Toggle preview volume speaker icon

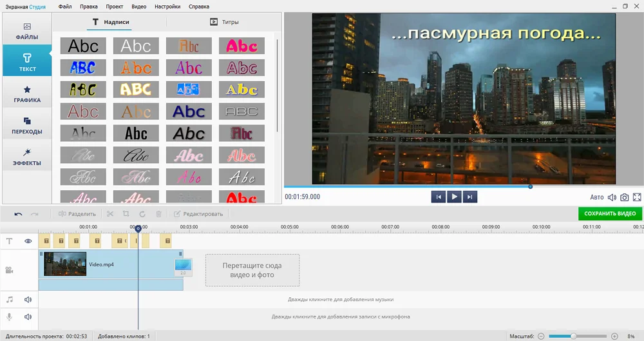point(612,197)
